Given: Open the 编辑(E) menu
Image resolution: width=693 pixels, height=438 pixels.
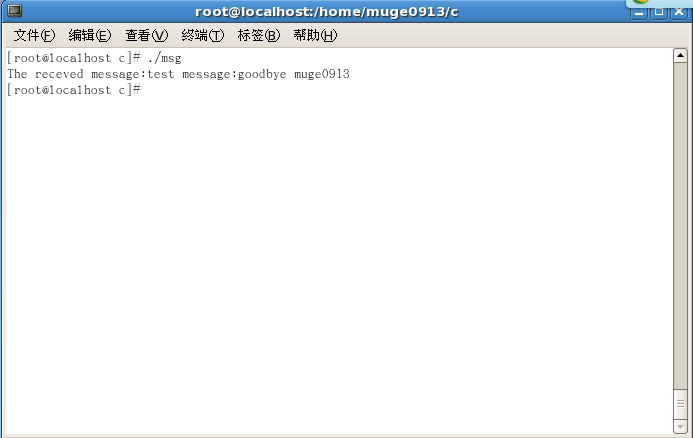Looking at the screenshot, I should tap(90, 35).
